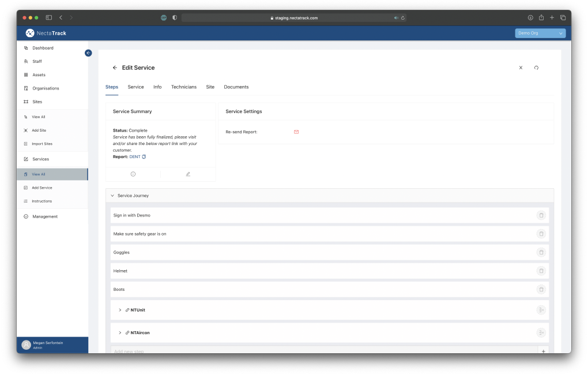
Task: Expand the NTUnit step group
Action: [120, 309]
